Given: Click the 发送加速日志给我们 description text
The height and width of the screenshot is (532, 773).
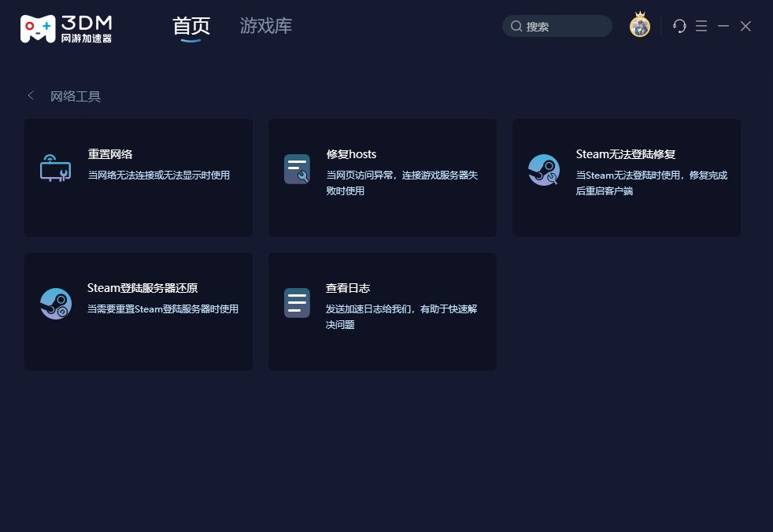Looking at the screenshot, I should pos(401,316).
